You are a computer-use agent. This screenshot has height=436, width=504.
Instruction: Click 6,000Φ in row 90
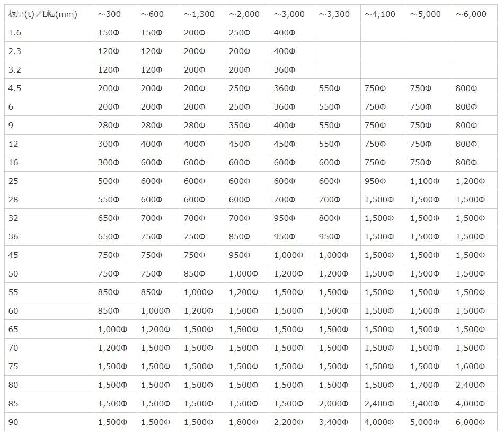pos(470,422)
